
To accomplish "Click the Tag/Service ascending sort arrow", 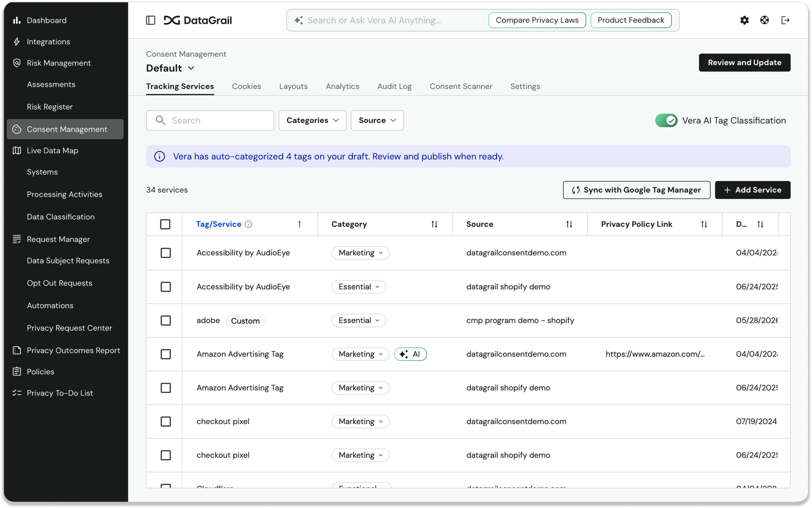I will click(x=299, y=224).
